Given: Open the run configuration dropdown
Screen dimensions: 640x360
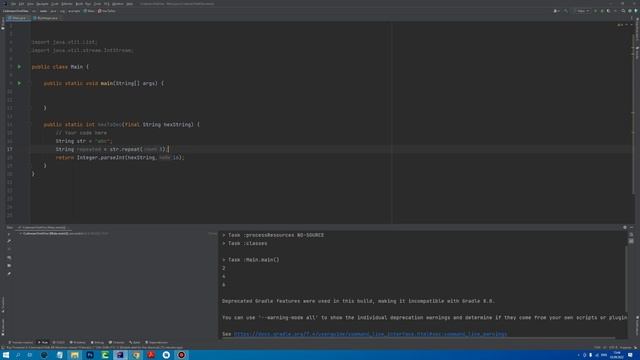Looking at the screenshot, I should (x=582, y=11).
